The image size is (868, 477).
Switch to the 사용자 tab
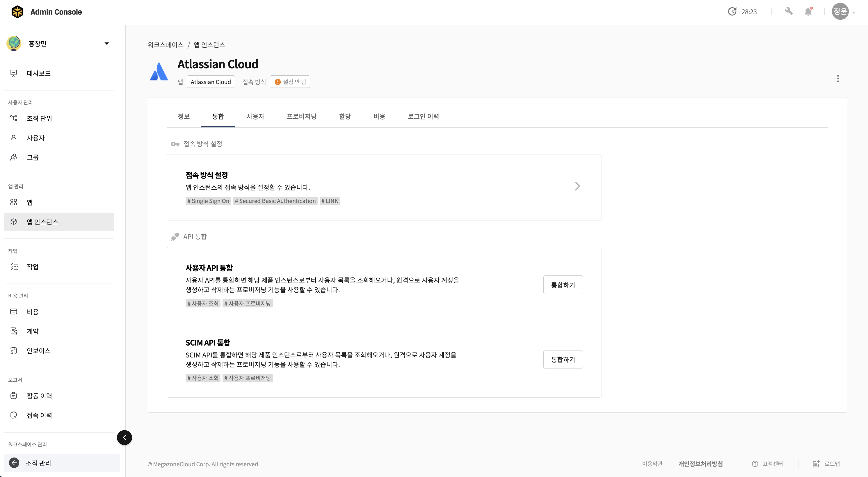[255, 116]
